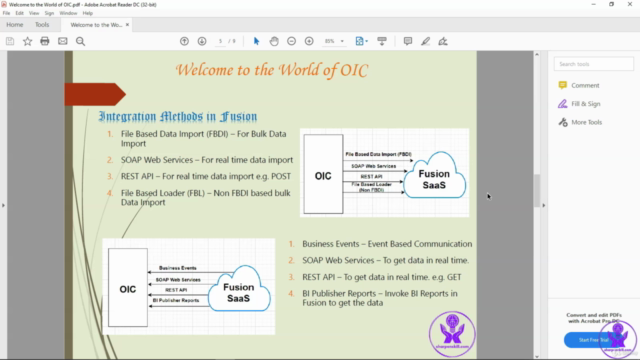
Task: Open the Comment tool in right pane
Action: pyautogui.click(x=585, y=85)
